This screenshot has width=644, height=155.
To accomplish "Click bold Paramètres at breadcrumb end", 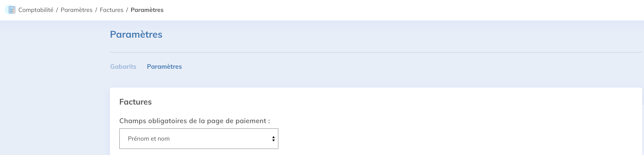I will [x=147, y=10].
